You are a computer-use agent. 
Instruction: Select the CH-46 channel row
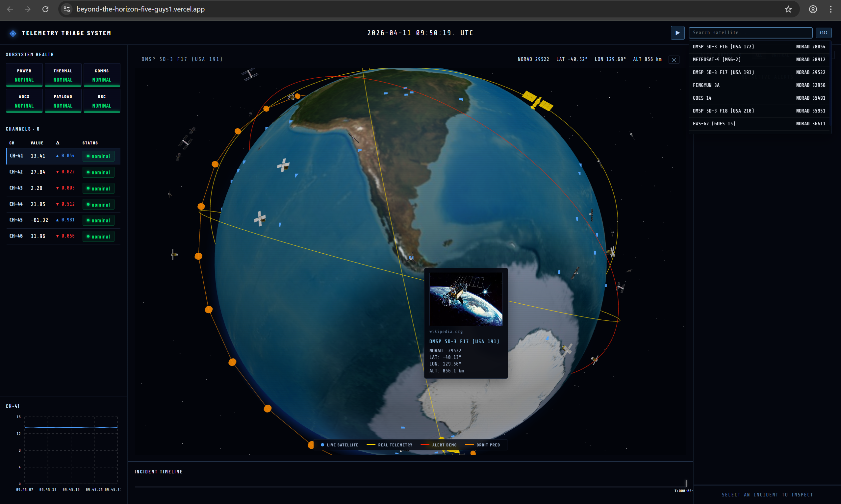point(63,236)
